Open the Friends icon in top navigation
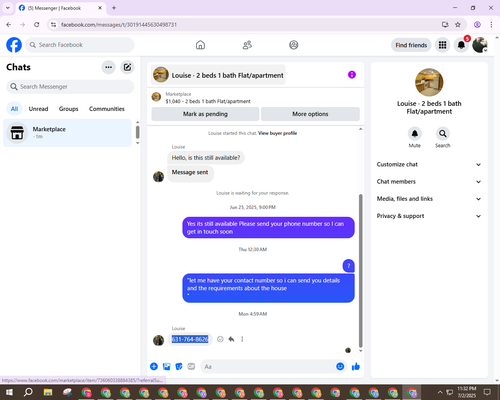 [247, 45]
